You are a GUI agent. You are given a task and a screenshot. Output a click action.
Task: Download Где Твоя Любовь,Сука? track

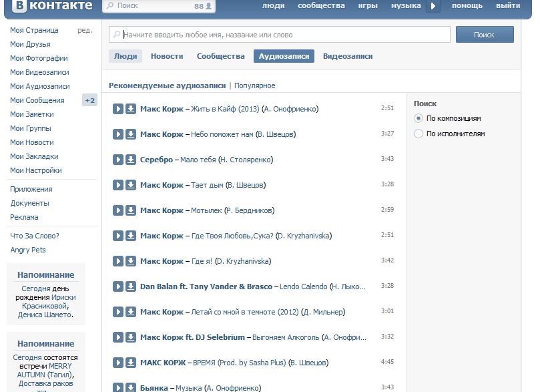click(x=131, y=236)
